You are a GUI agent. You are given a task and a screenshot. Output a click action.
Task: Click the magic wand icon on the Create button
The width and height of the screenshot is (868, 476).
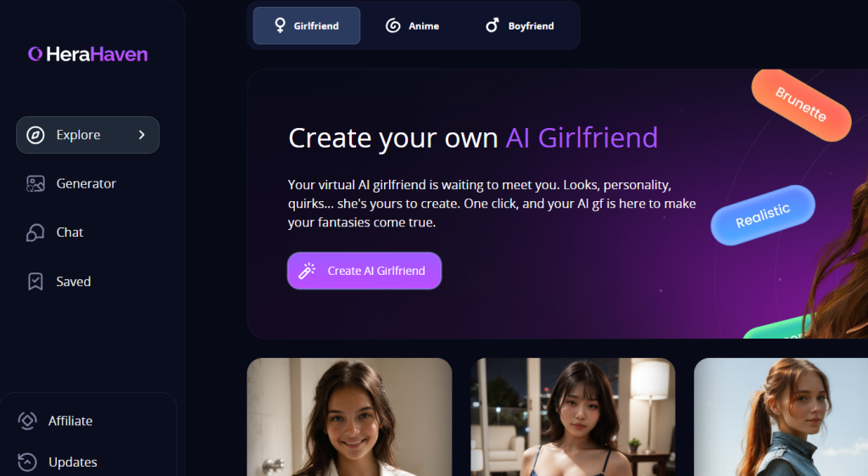tap(307, 271)
